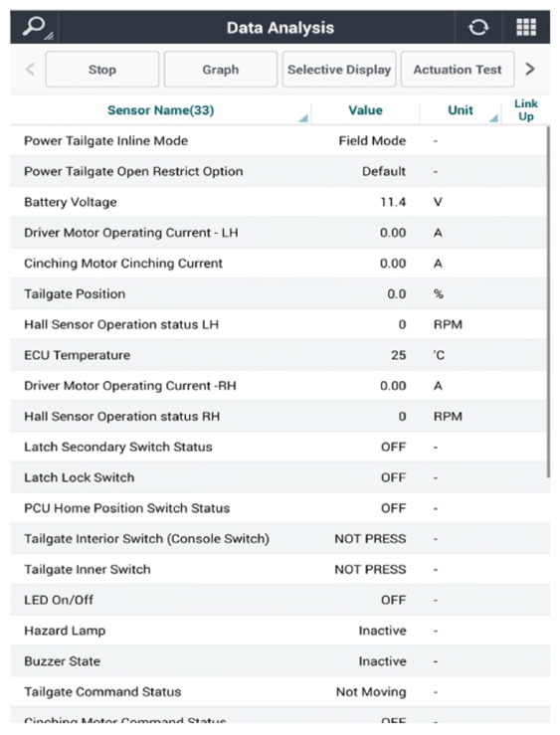Stop the data recording
Image resolution: width=560 pixels, height=735 pixels.
point(102,70)
